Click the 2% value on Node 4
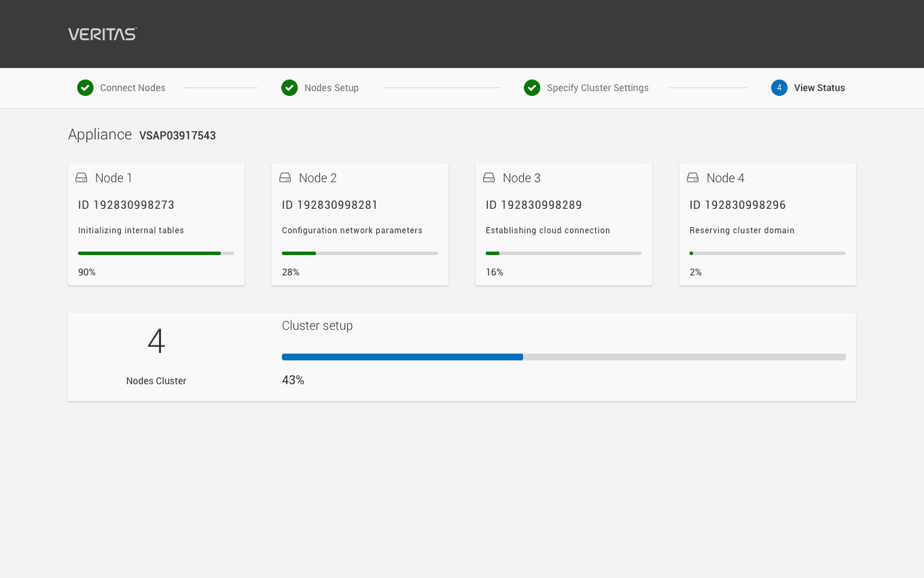 [696, 272]
